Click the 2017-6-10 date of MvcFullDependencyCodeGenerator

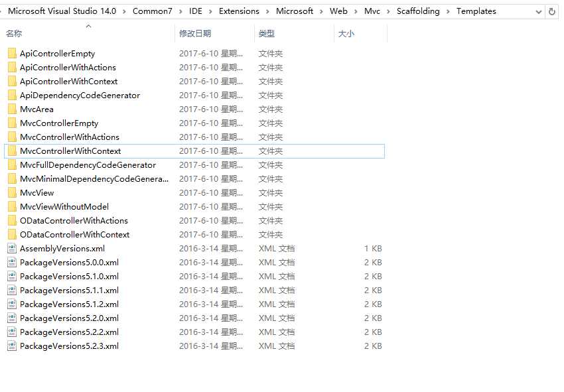tap(211, 165)
